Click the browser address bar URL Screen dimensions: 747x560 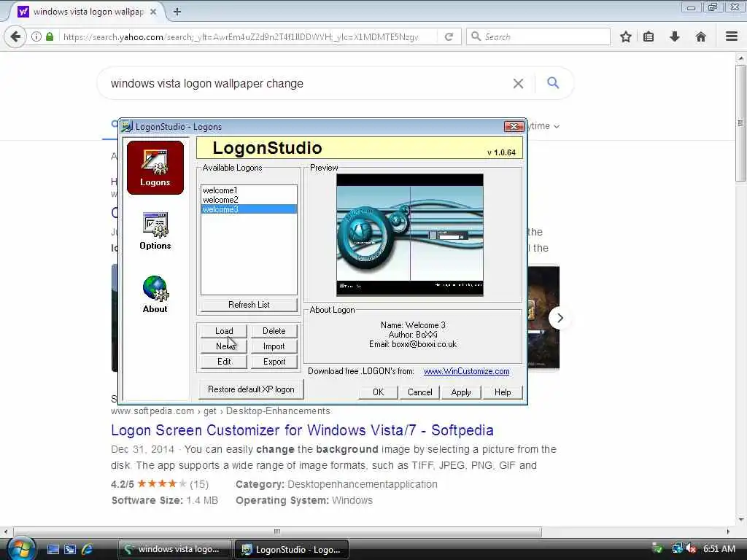click(x=241, y=36)
